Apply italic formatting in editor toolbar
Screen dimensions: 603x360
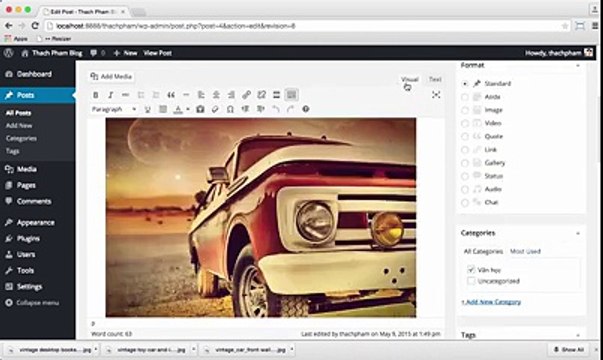click(x=110, y=95)
